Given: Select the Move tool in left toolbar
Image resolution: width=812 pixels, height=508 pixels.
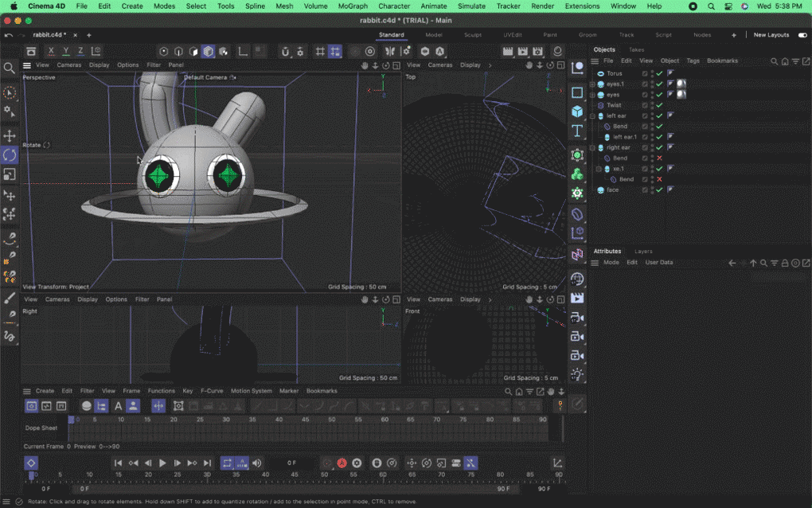Looking at the screenshot, I should click(x=10, y=136).
